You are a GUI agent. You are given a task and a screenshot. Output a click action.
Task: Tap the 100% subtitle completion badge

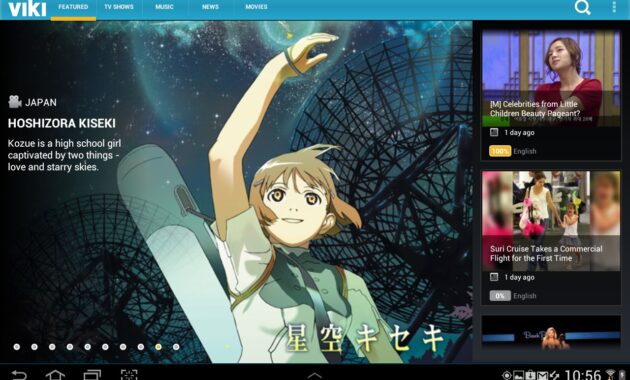500,151
